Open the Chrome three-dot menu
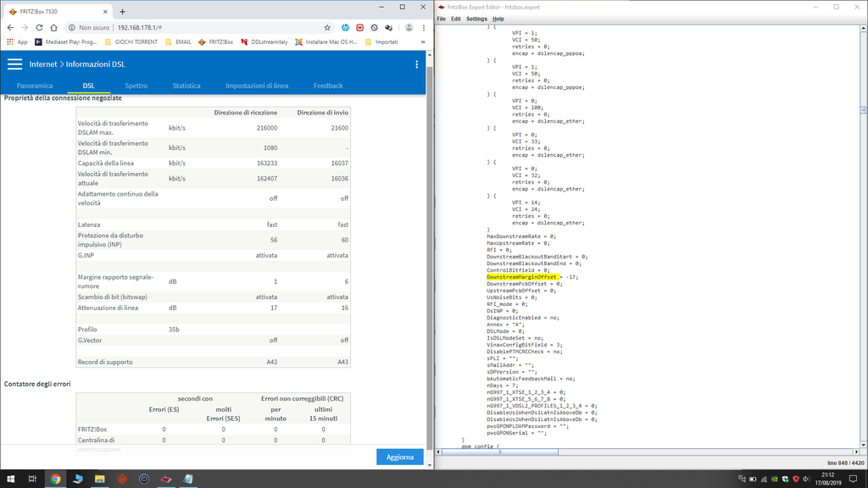The image size is (868, 488). 423,27
